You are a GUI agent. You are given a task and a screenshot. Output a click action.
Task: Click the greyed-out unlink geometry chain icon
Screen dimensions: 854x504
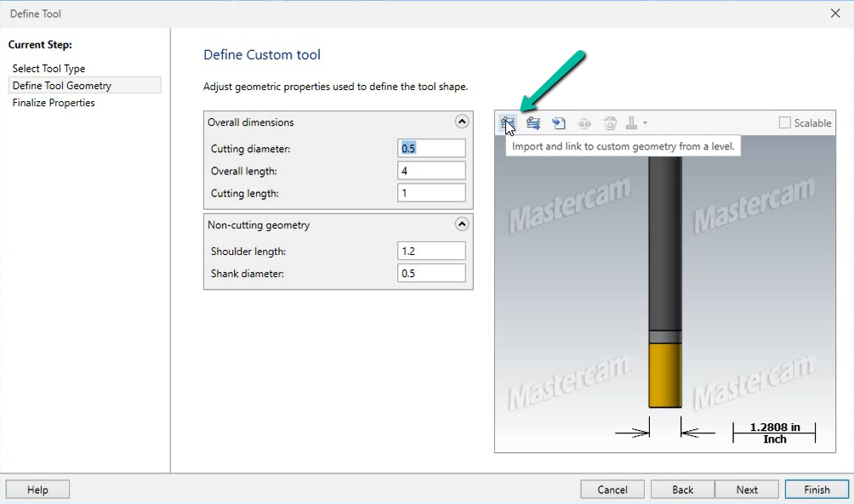click(584, 123)
